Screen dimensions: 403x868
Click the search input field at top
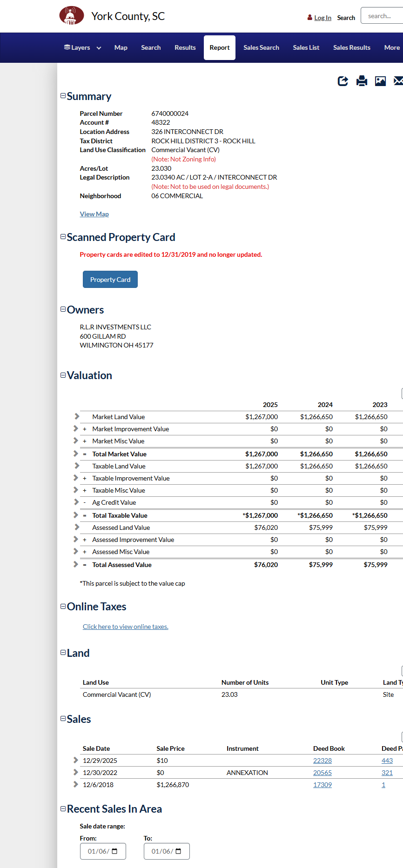pyautogui.click(x=382, y=16)
